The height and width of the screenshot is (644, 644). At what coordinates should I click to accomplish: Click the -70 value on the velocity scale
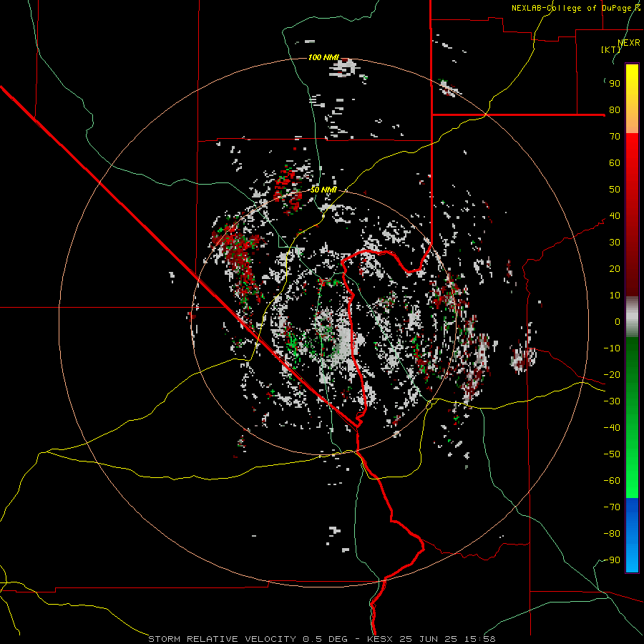click(x=612, y=507)
